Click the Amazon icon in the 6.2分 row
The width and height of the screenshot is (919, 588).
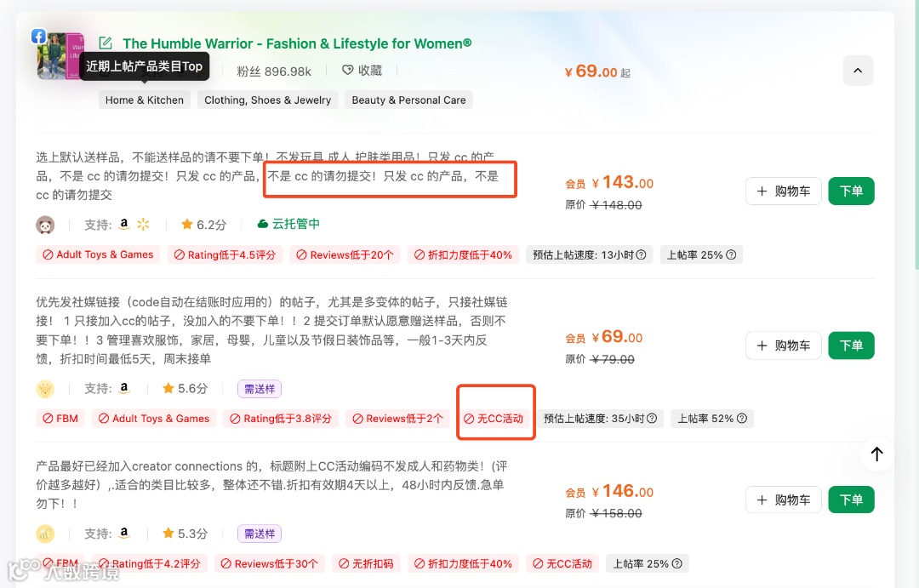point(123,224)
